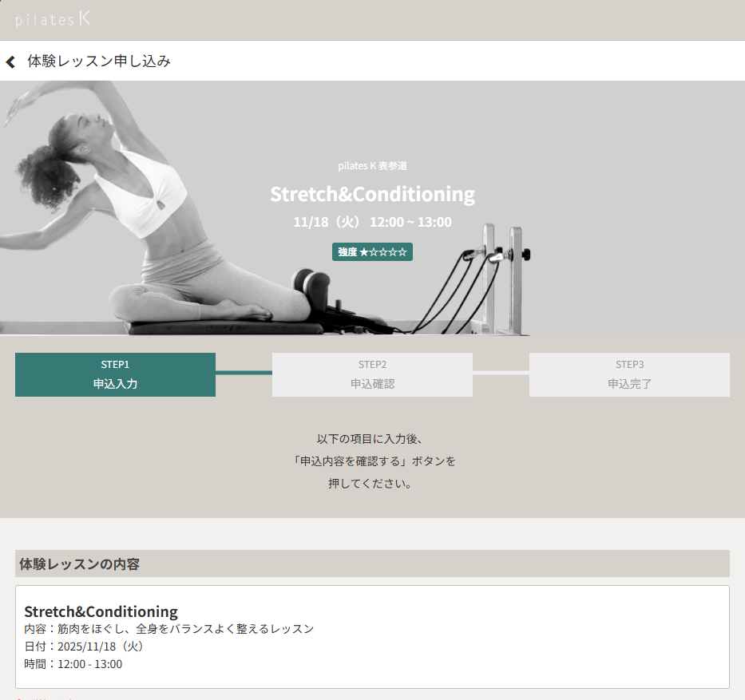Image resolution: width=745 pixels, height=700 pixels.
Task: Click the Stretch&Conditioning title in the lesson card
Action: pos(101,611)
